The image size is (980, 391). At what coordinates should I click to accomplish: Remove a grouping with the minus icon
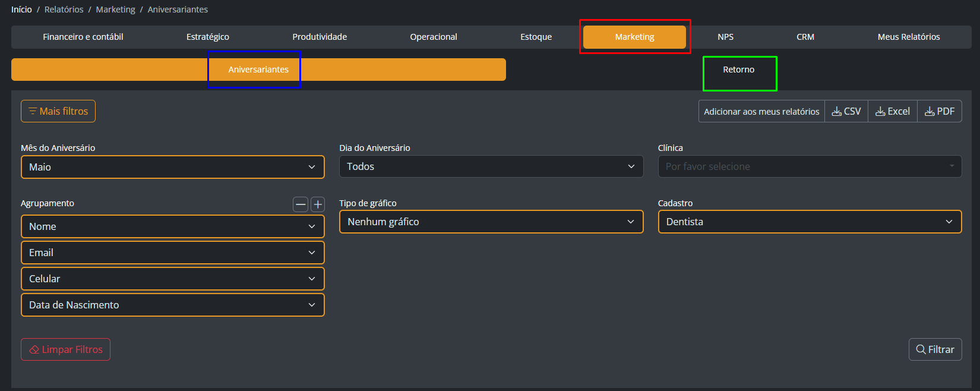click(301, 204)
